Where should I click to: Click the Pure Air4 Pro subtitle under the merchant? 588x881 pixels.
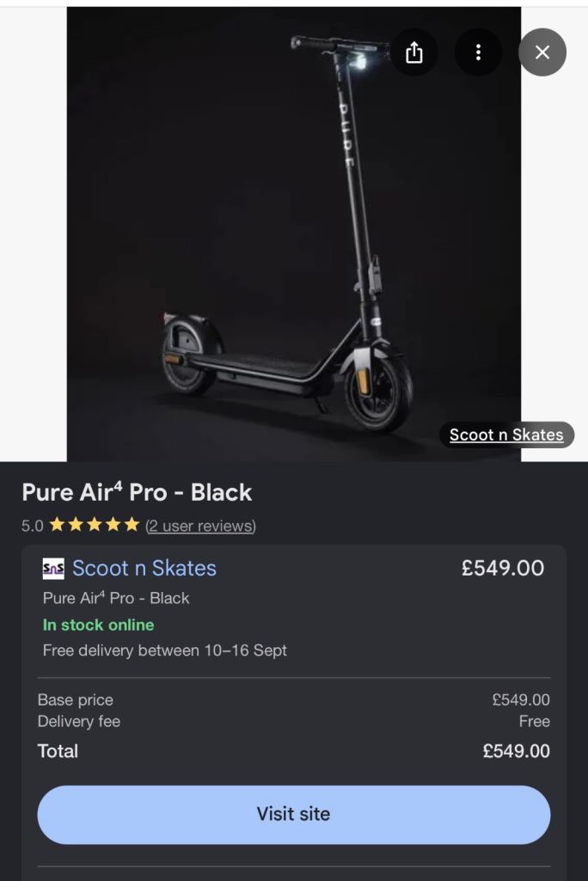(x=116, y=598)
